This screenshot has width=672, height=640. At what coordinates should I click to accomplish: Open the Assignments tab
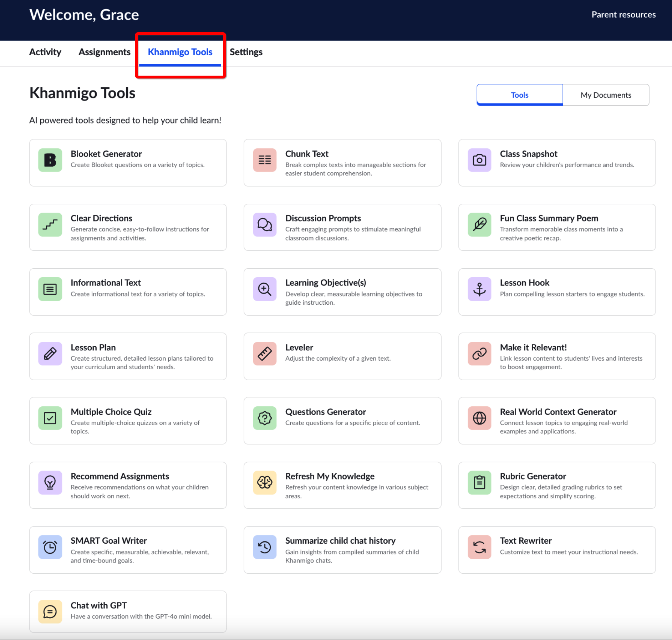click(105, 52)
